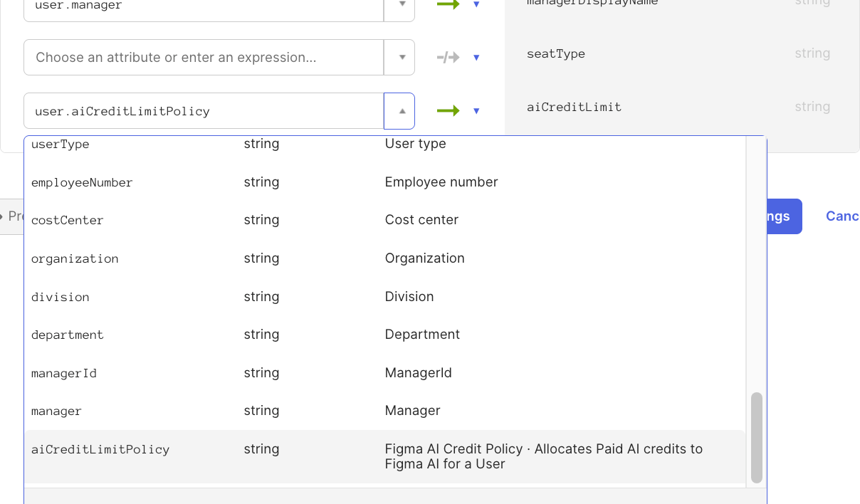Click the Preview button behind the dropdown

click(12, 216)
